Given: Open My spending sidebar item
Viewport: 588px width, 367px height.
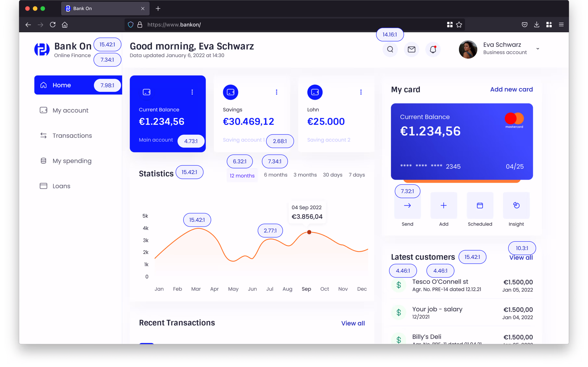Looking at the screenshot, I should pos(72,161).
